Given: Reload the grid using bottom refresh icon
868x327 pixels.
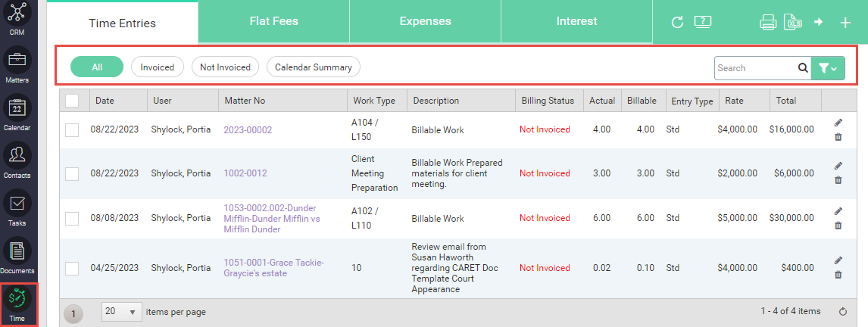Looking at the screenshot, I should tap(843, 312).
